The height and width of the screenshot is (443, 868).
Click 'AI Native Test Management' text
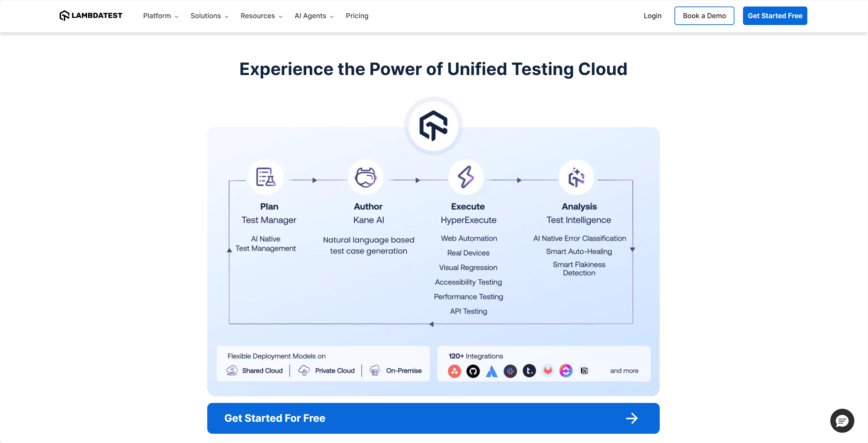(x=265, y=244)
